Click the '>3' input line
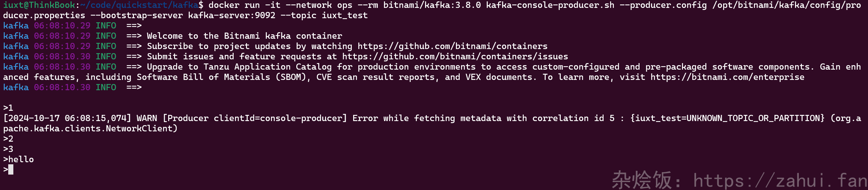 pyautogui.click(x=8, y=149)
